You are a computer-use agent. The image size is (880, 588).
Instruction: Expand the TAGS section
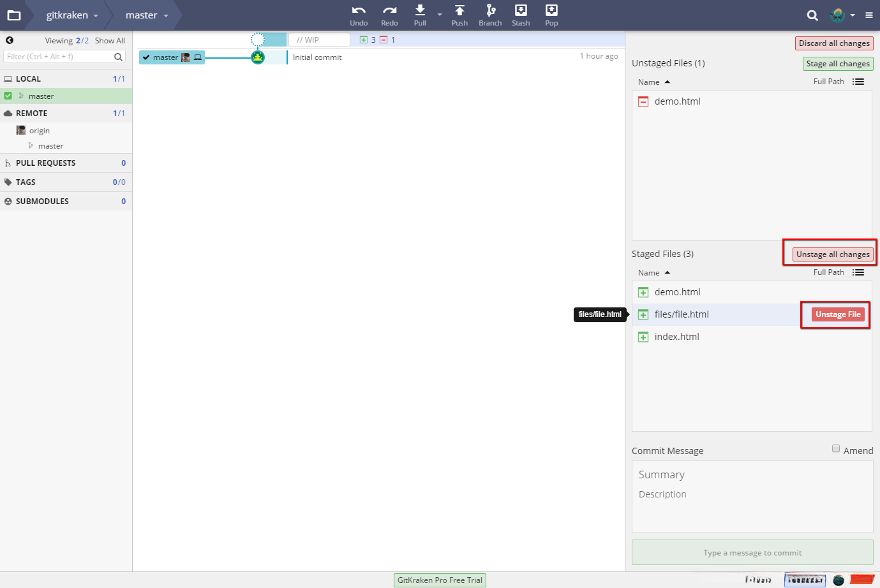(66, 182)
